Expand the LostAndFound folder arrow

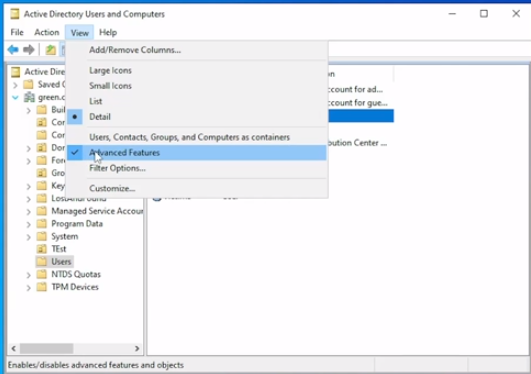click(x=29, y=199)
